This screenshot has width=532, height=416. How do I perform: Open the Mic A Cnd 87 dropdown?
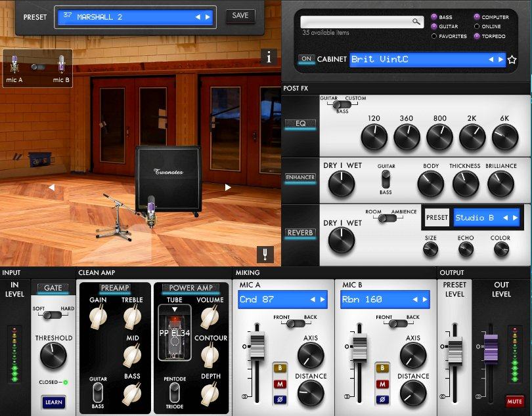pyautogui.click(x=282, y=300)
